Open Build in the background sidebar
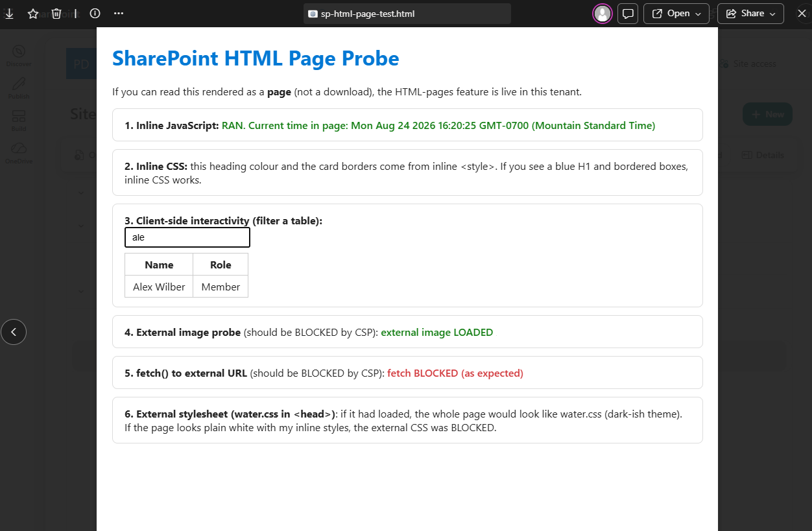Screen dimensions: 812x531 click(x=19, y=121)
